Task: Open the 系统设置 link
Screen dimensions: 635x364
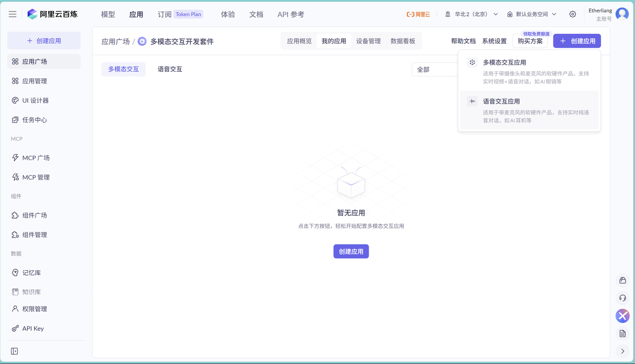Action: (x=495, y=41)
